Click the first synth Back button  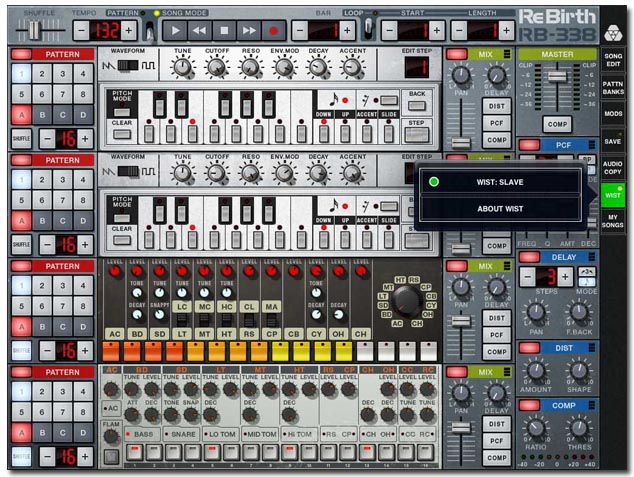(417, 106)
